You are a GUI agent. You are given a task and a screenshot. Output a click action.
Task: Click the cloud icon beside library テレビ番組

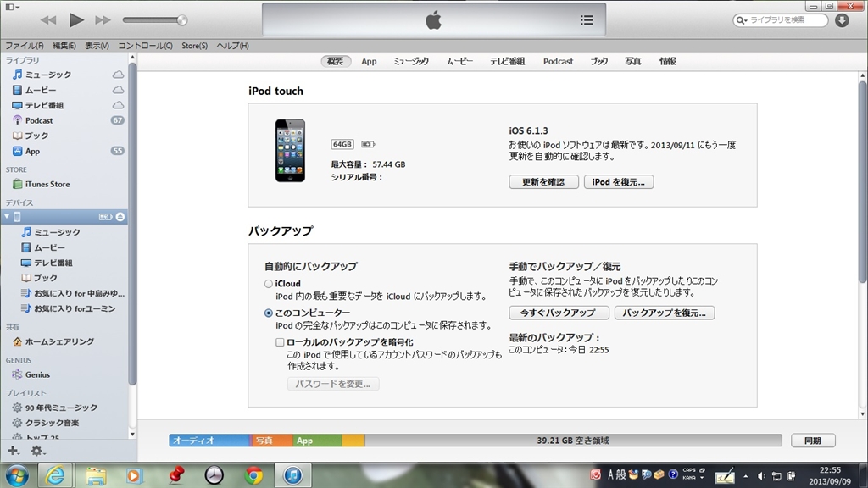click(x=118, y=105)
